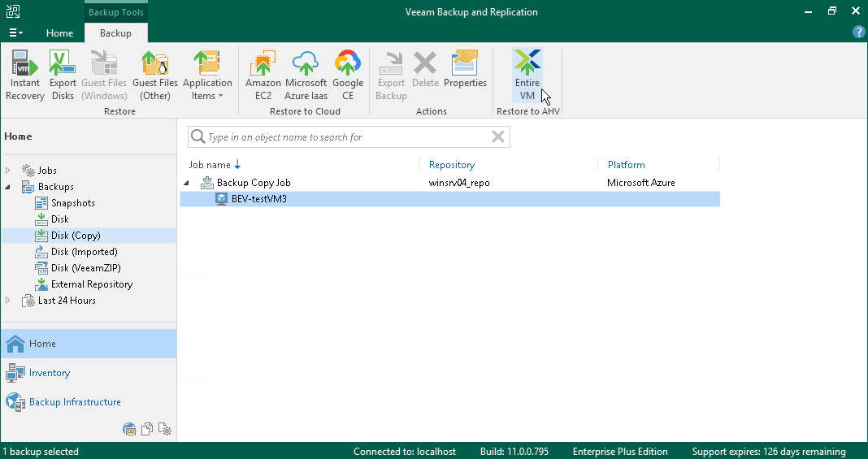Open the Home view pane
868x459 pixels.
(x=89, y=344)
